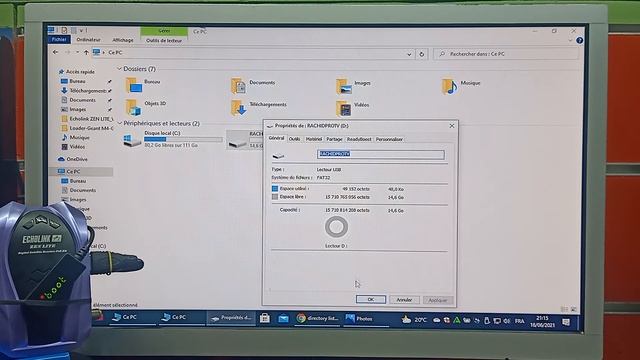640x360 pixels.
Task: Open the 20°C weather widget
Action: pos(414,320)
